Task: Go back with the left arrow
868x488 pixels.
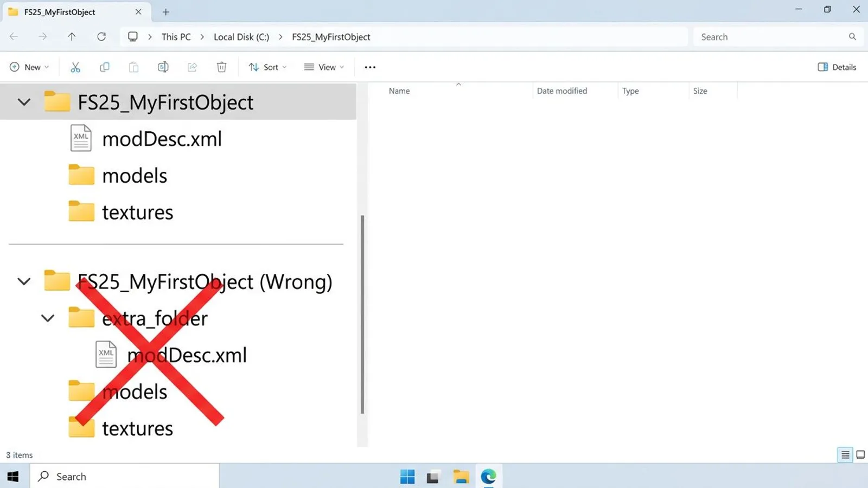Action: point(14,37)
